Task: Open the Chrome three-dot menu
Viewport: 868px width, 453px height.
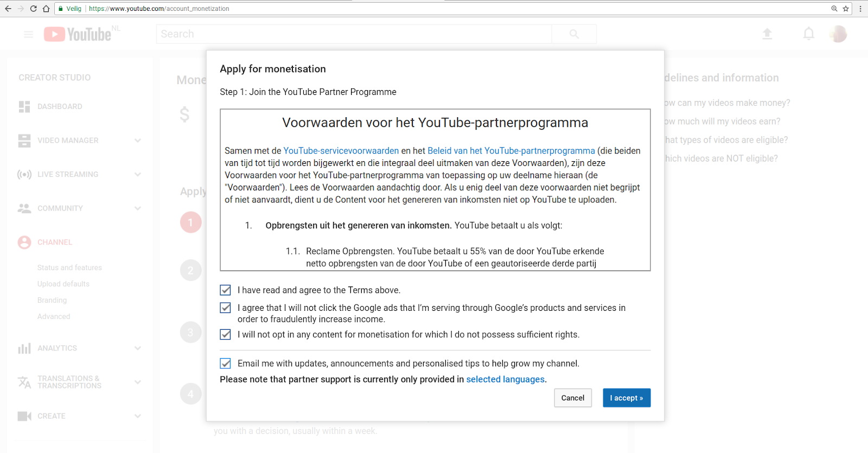Action: tap(860, 9)
